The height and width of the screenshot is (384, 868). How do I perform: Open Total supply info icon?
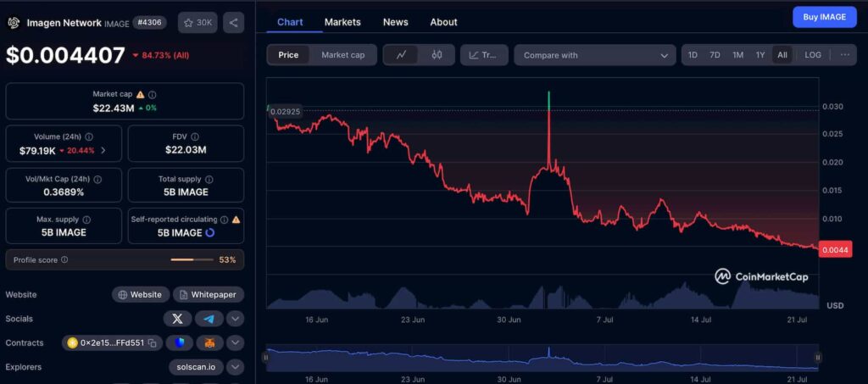209,179
